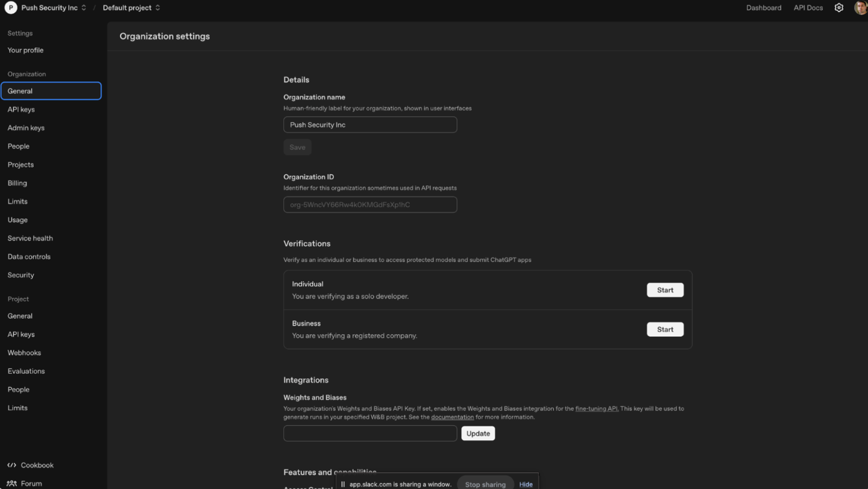
Task: Open the Dashboard link in the header
Action: tap(764, 8)
